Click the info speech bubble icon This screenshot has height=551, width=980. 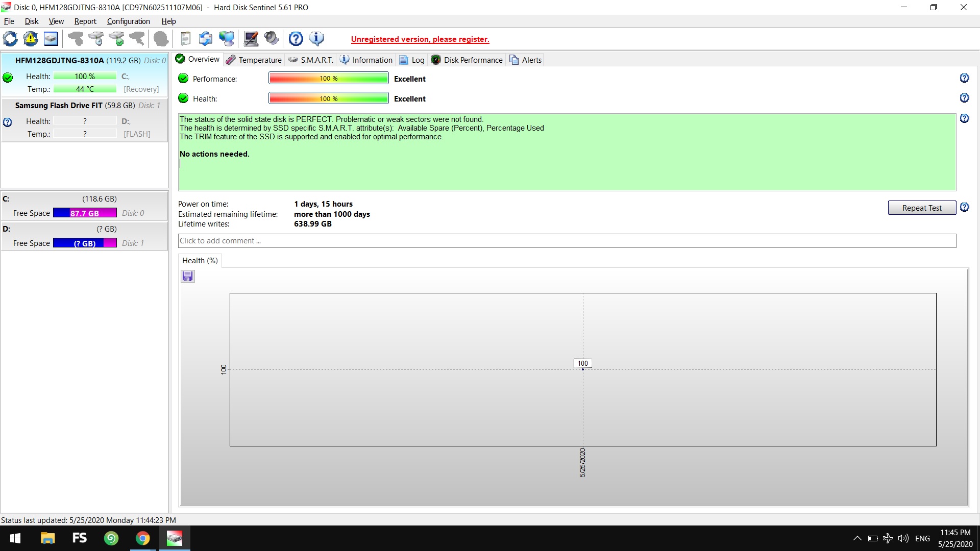point(316,39)
